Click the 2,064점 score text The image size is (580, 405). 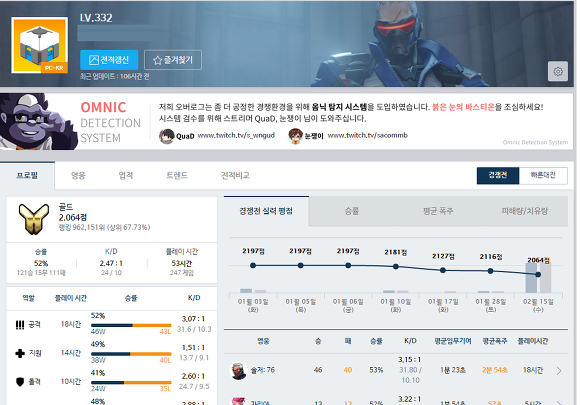73,217
